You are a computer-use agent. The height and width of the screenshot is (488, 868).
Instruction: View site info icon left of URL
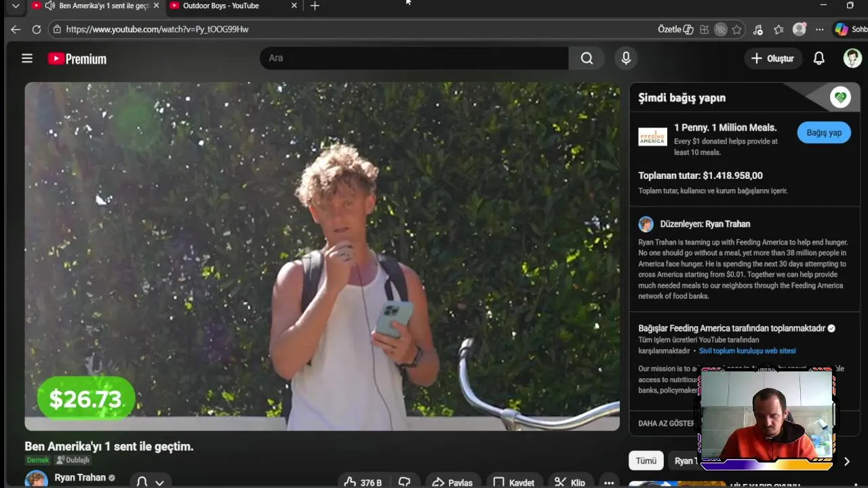click(57, 29)
